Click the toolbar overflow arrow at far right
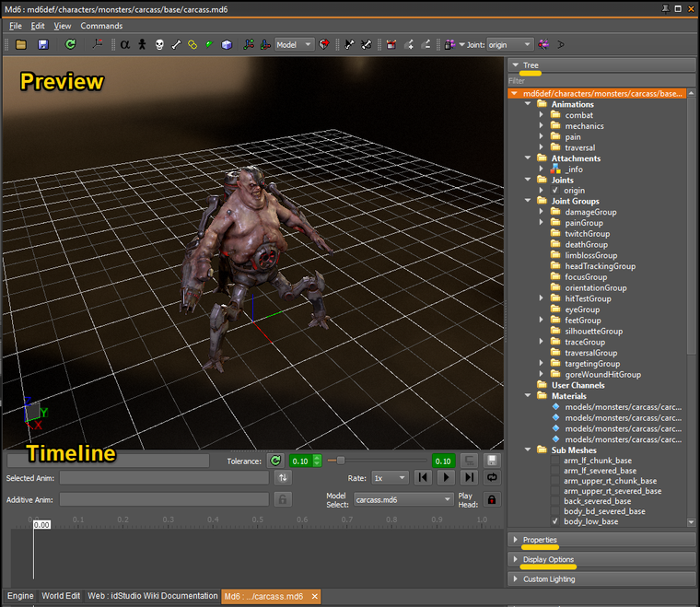Screen dimensions: 700x607 [561, 44]
